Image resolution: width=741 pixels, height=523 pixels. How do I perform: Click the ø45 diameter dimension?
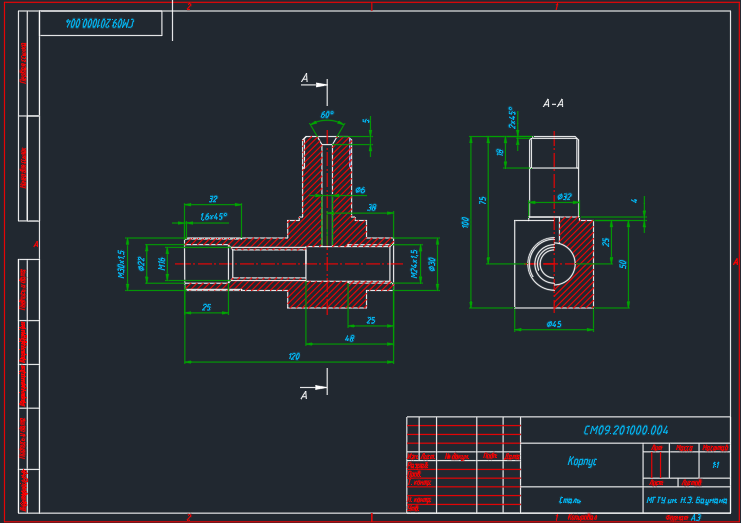(553, 324)
